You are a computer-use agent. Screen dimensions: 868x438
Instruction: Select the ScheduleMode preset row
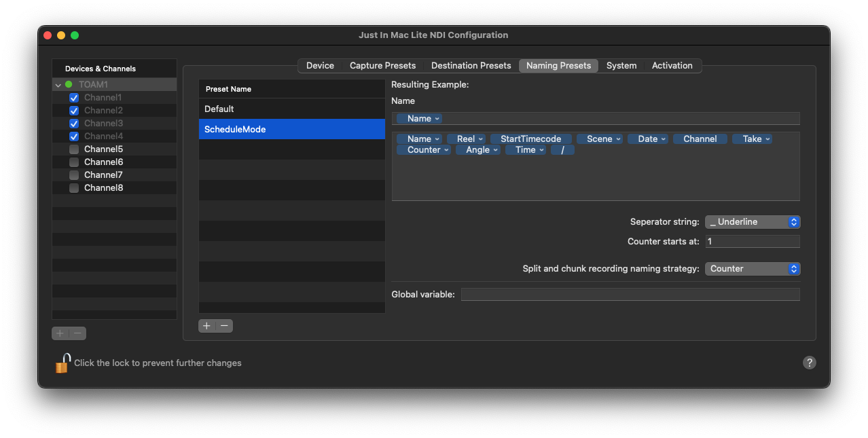point(292,129)
